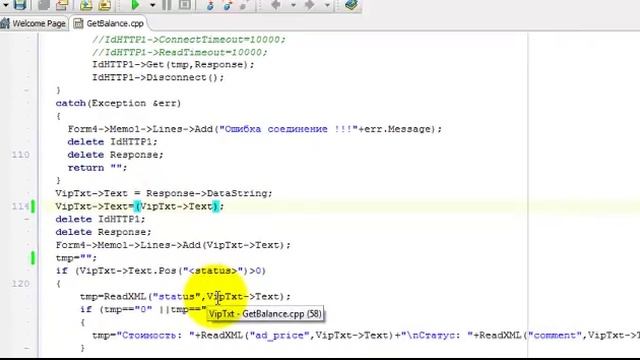Image resolution: width=640 pixels, height=360 pixels.
Task: Click the commented ConnectTimeout=10000 line
Action: point(189,40)
